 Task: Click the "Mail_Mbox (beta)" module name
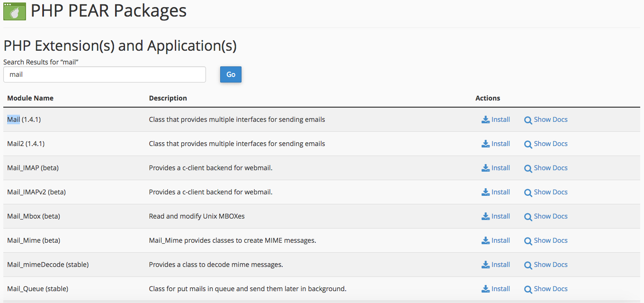34,216
